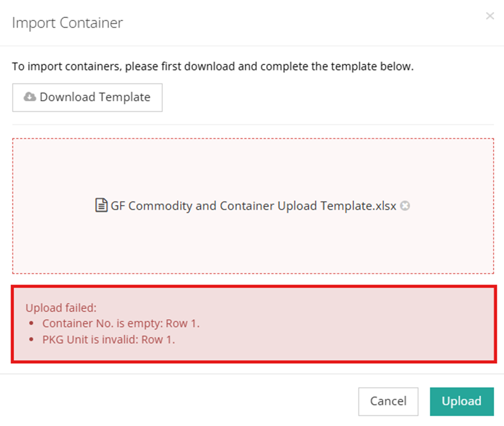Image resolution: width=504 pixels, height=426 pixels.
Task: Close the Import Container dialog
Action: tap(490, 16)
